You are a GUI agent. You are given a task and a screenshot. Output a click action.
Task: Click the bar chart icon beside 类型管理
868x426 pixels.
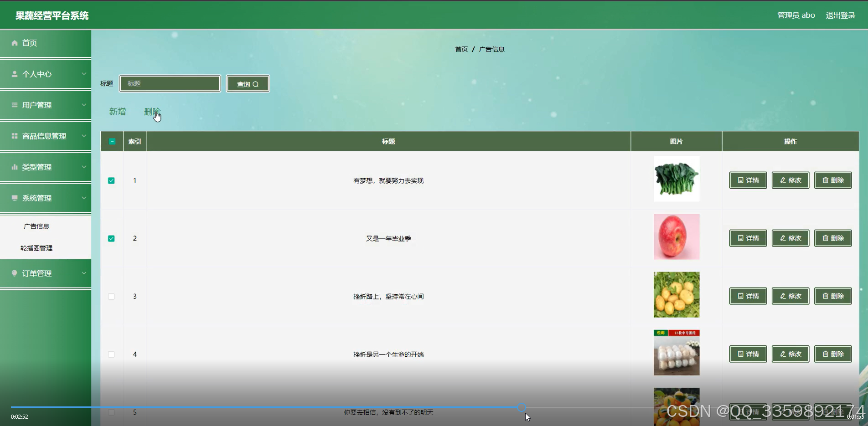tap(15, 167)
